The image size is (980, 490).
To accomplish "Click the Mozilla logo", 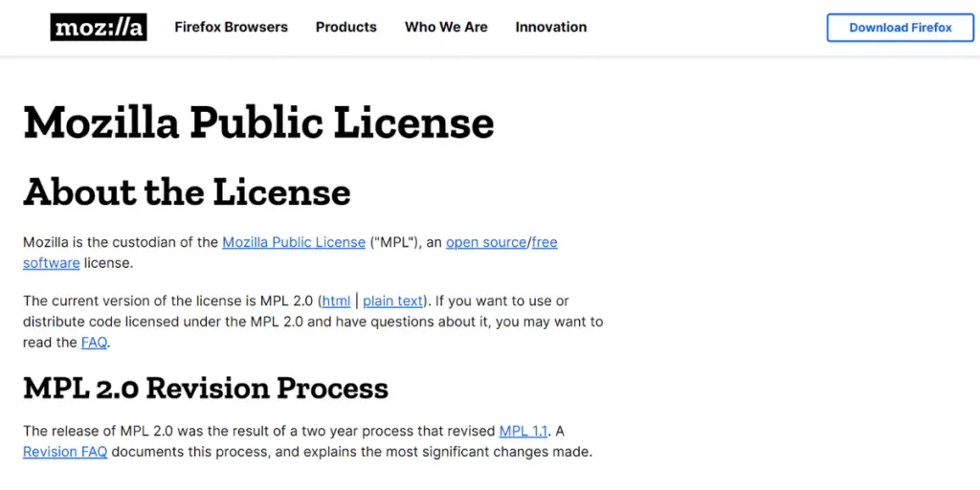I will [x=99, y=27].
